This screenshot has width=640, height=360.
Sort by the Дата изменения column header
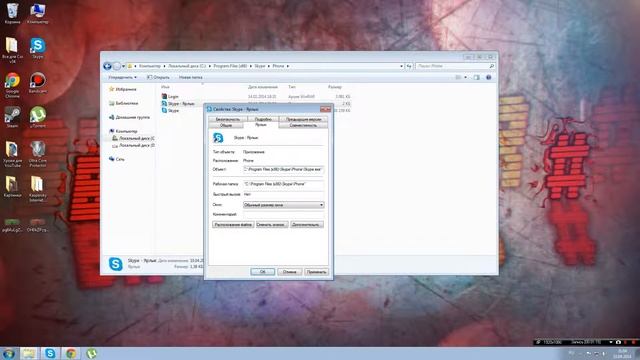pyautogui.click(x=263, y=87)
